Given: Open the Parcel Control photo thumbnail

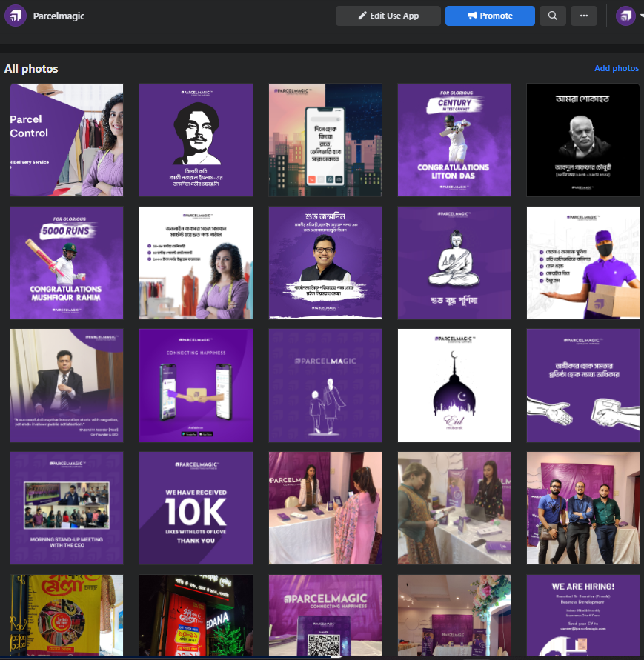Looking at the screenshot, I should pyautogui.click(x=67, y=140).
